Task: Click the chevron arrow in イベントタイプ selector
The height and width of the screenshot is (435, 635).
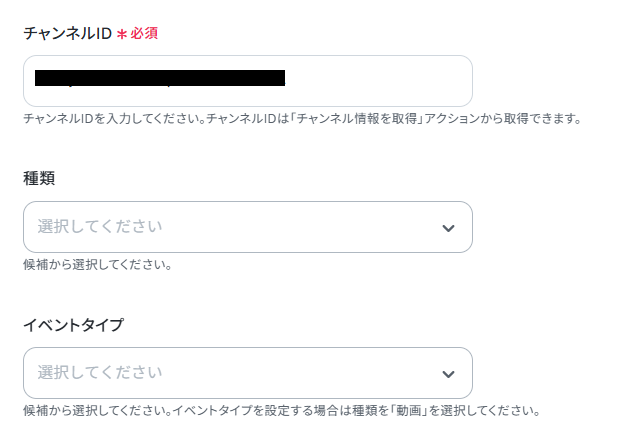Action: click(448, 374)
